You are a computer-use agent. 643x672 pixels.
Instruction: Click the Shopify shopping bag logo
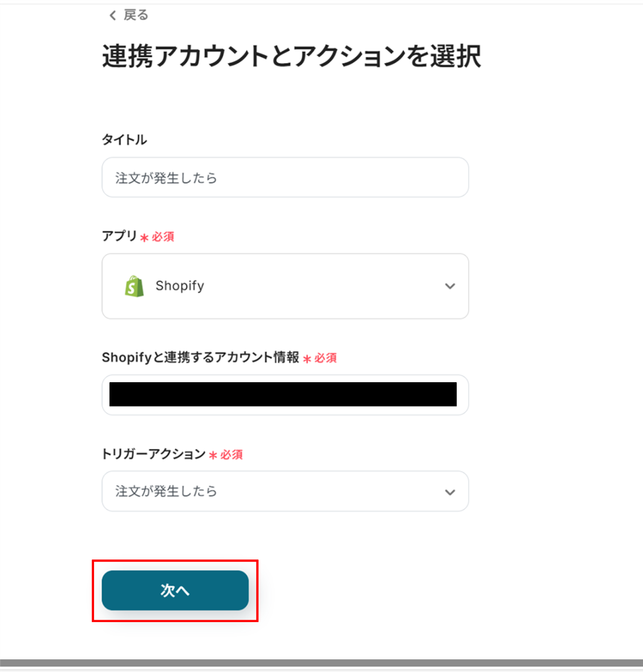point(134,286)
